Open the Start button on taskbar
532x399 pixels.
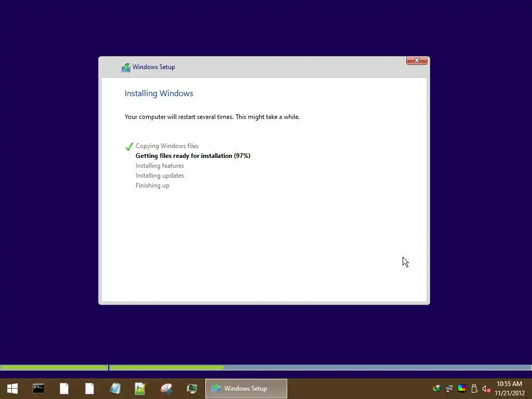click(x=12, y=389)
